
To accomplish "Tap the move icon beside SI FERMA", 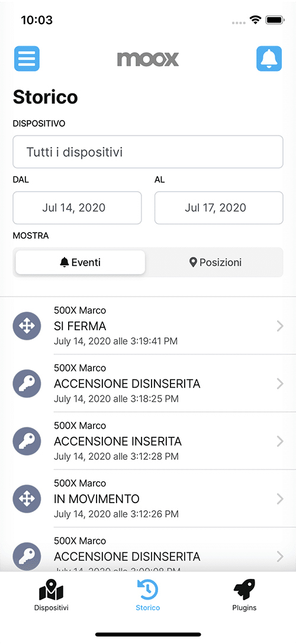I will pos(27,326).
